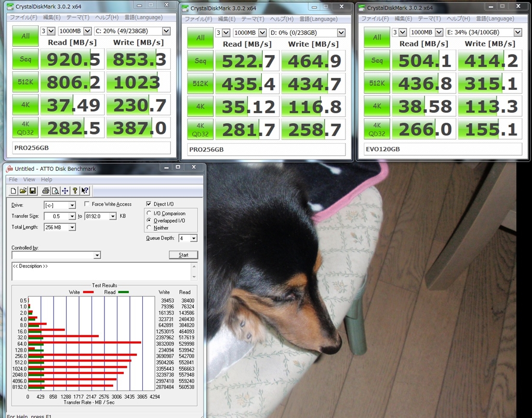This screenshot has height=418, width=532.
Task: Run all tests in the D: drive window
Action: pos(200,37)
